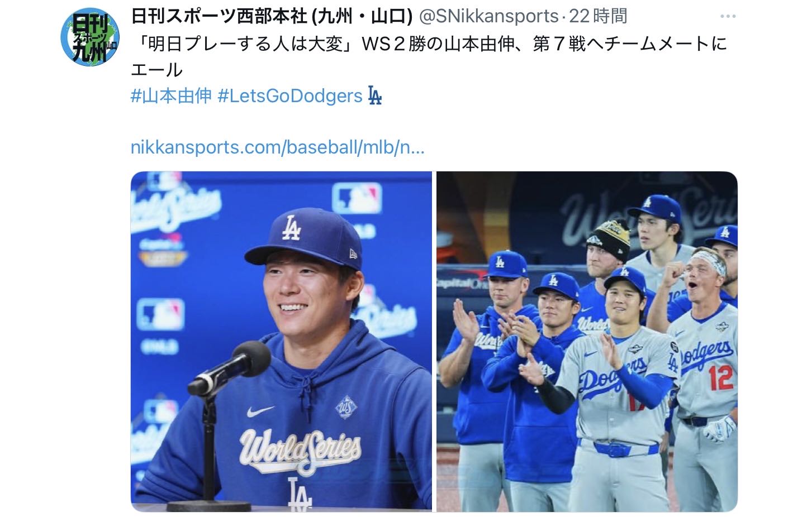Click the @SNikkansports handle
812x517 pixels.
[489, 16]
